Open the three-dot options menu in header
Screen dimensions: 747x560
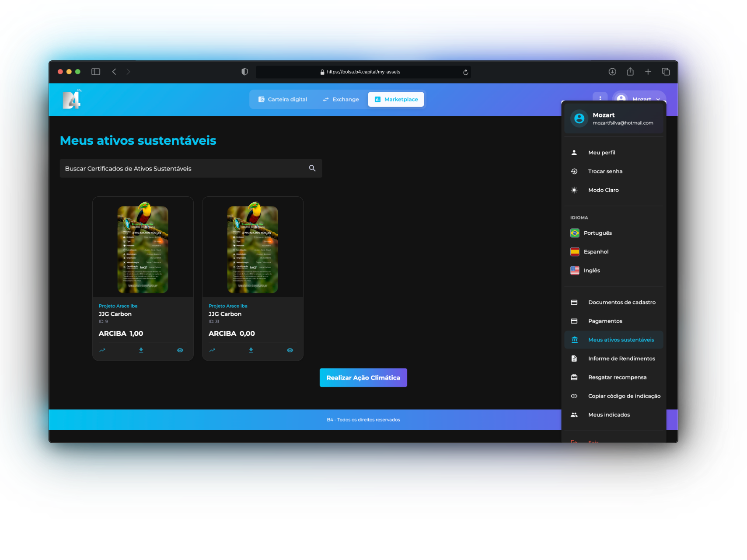(x=600, y=98)
